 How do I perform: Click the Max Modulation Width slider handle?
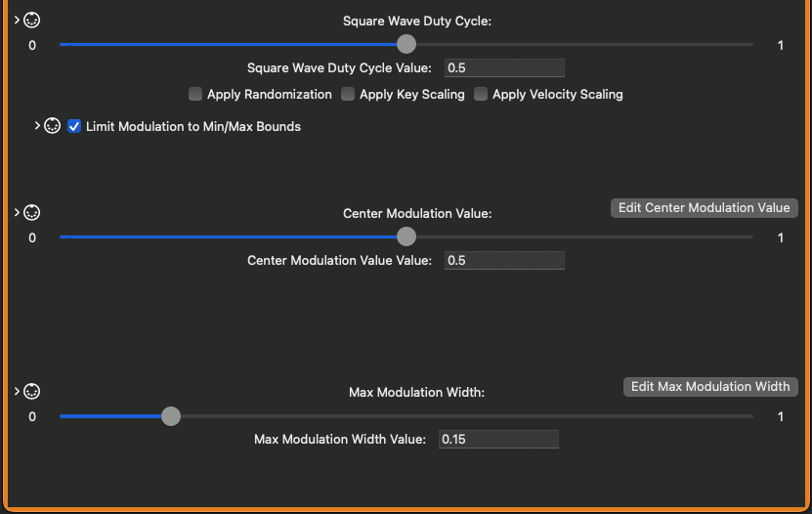171,416
